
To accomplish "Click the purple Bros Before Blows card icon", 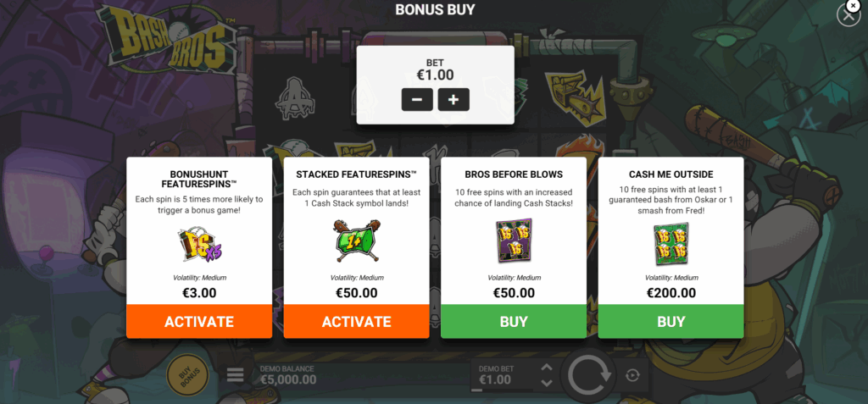I will (514, 241).
